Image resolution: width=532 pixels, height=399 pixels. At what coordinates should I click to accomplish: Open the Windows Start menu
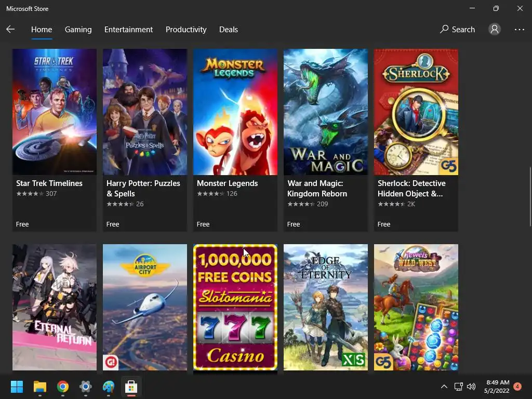click(x=17, y=387)
